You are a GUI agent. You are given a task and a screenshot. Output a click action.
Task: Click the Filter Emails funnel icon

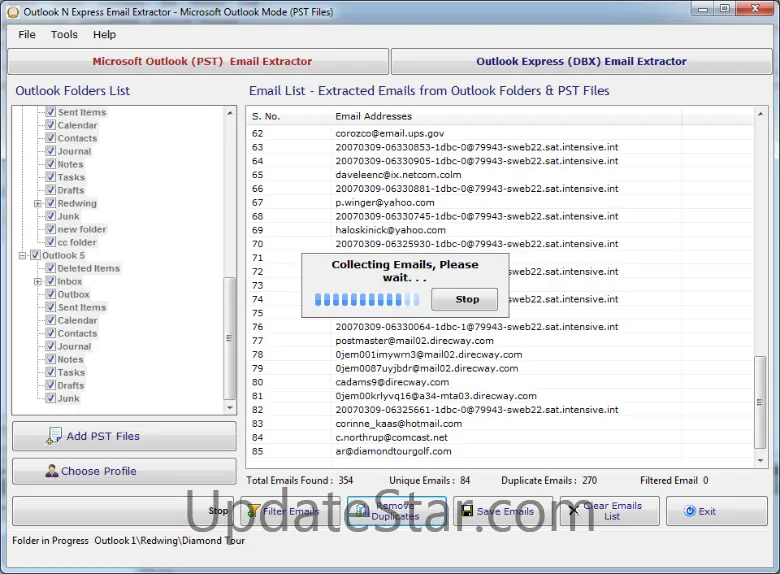click(x=254, y=511)
